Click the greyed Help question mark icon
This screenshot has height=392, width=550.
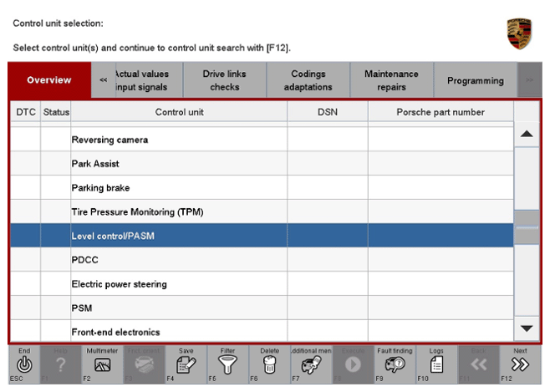61,364
